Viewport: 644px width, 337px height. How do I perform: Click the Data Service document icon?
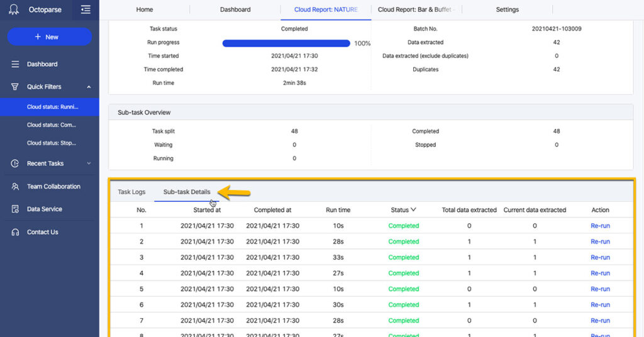point(15,209)
